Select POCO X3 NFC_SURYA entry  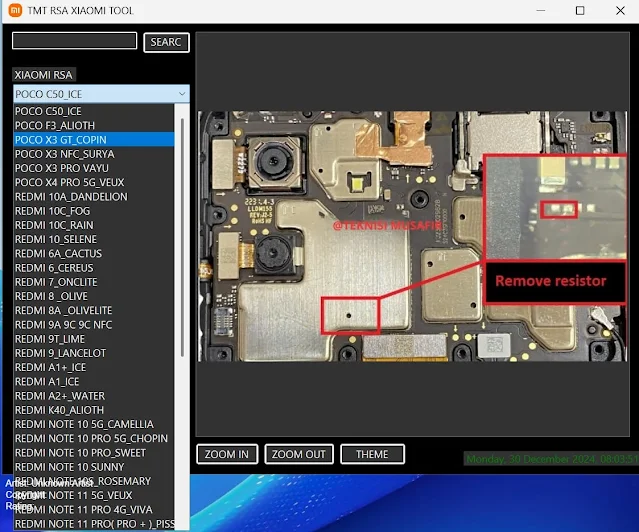tap(94, 154)
